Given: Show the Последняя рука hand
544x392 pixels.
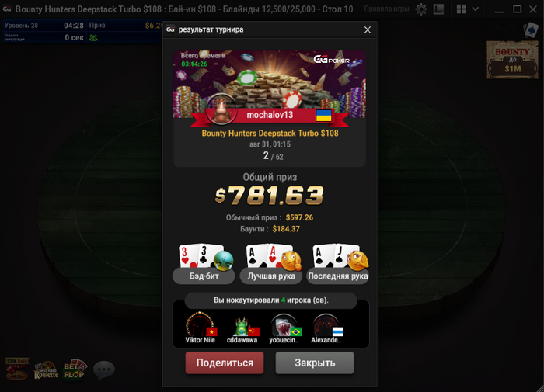Looking at the screenshot, I should (338, 264).
